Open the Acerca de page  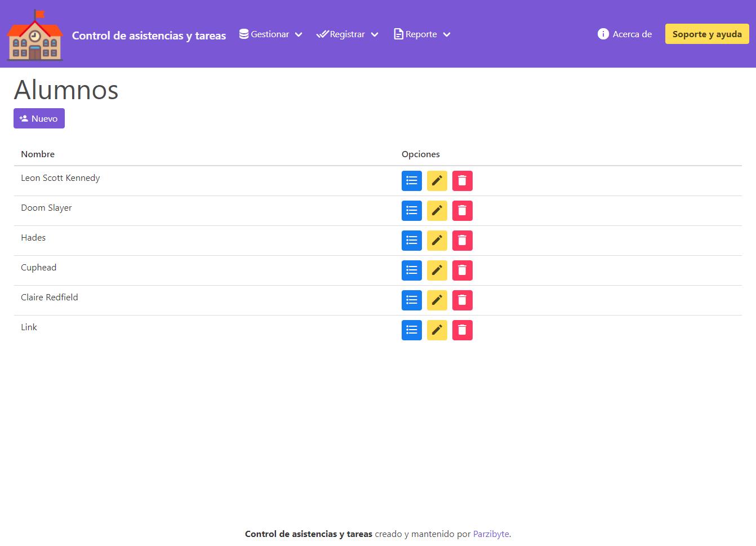pos(625,34)
